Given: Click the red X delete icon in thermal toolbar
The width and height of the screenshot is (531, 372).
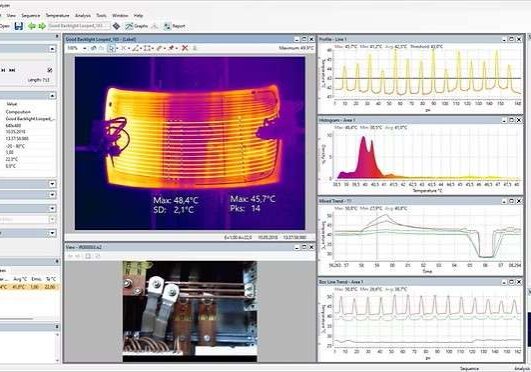Looking at the screenshot, I should (x=185, y=48).
